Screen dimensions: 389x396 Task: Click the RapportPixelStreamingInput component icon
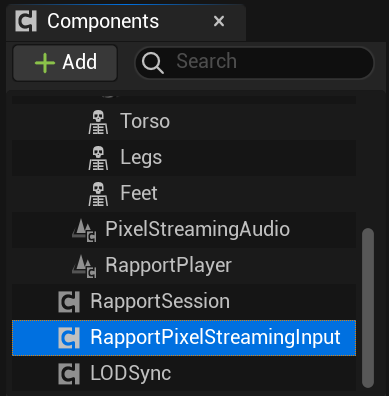pyautogui.click(x=69, y=338)
